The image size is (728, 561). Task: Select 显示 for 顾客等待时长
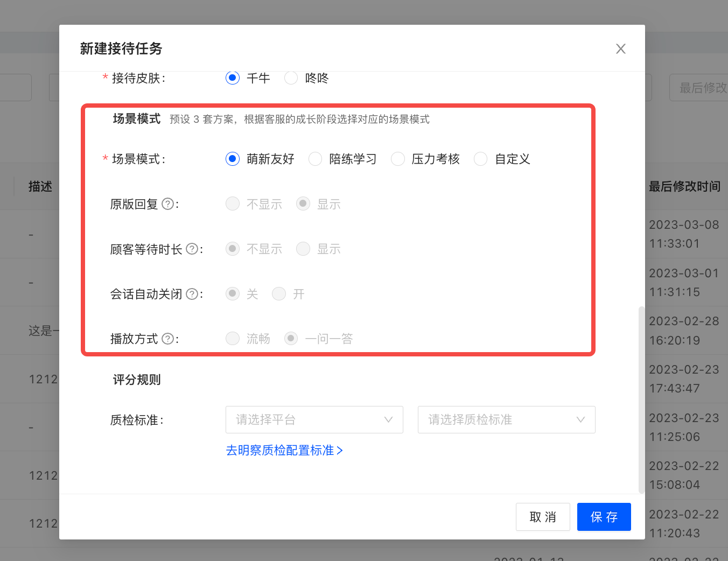click(x=303, y=249)
